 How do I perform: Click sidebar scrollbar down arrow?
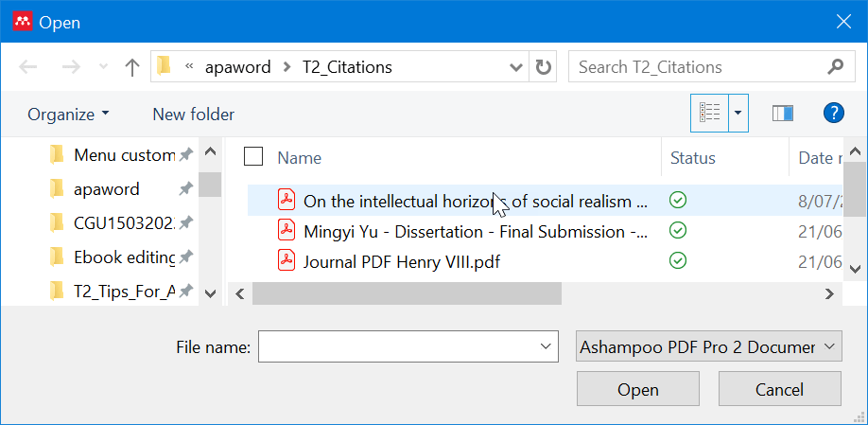(x=210, y=293)
